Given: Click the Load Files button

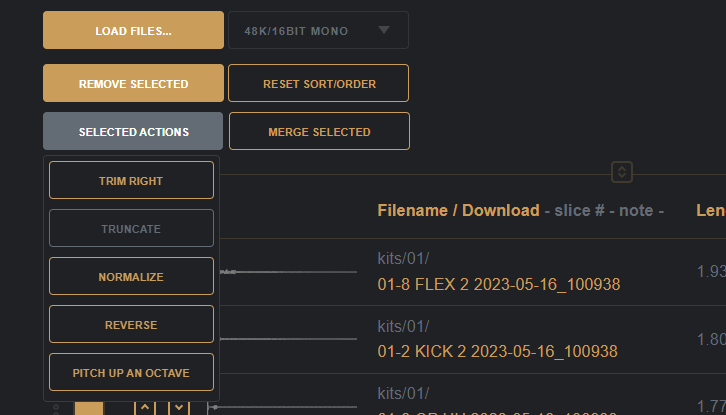Looking at the screenshot, I should pyautogui.click(x=133, y=31).
